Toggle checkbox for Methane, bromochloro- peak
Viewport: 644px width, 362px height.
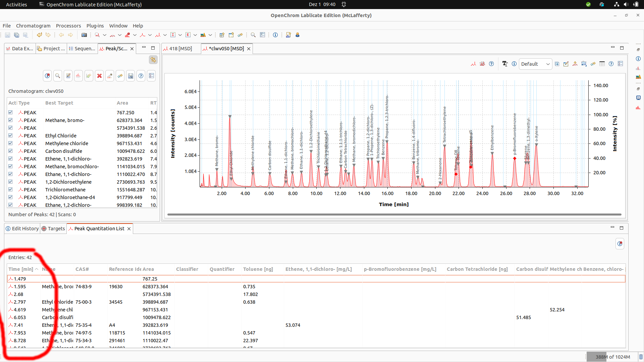pyautogui.click(x=10, y=166)
